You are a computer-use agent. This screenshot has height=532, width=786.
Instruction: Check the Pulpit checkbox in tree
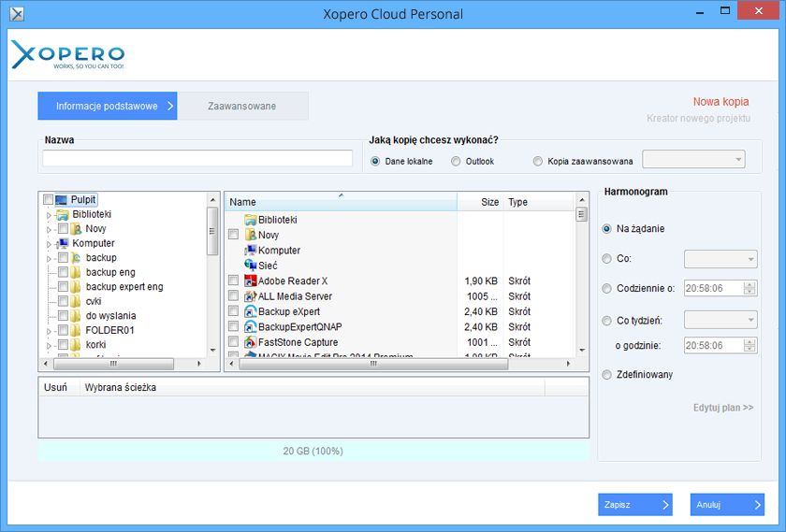click(x=48, y=200)
